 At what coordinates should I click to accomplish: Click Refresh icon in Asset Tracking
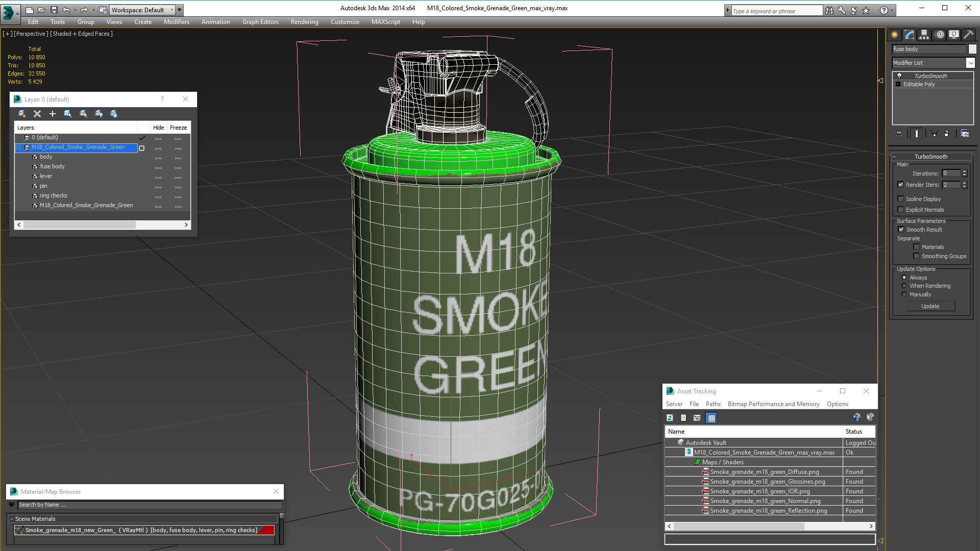pos(670,418)
